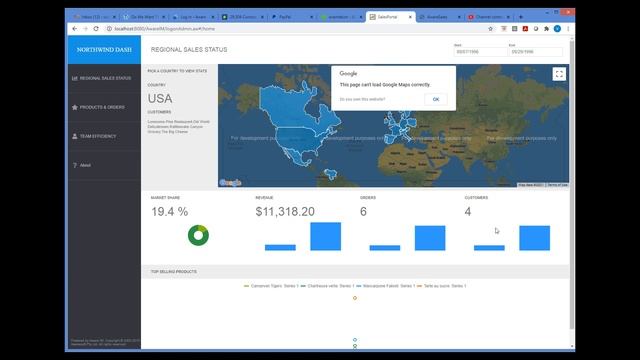Click the browser forward arrow

point(85,29)
